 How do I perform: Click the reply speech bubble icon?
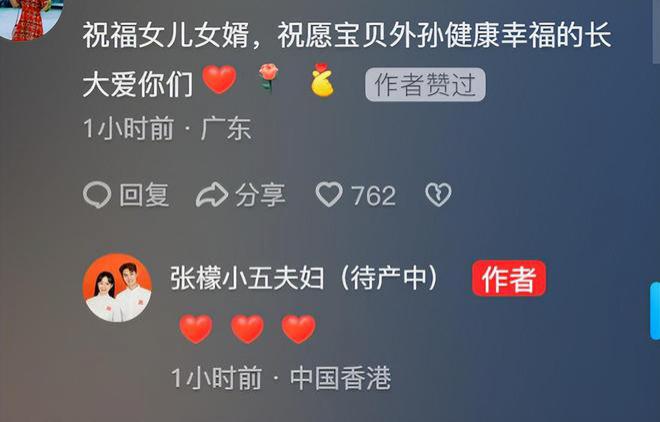(97, 195)
